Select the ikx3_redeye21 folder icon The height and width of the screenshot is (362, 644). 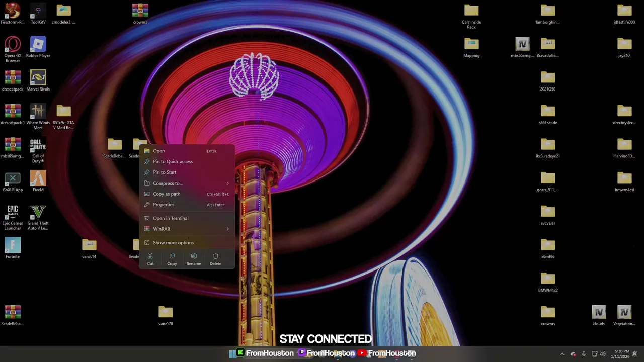click(548, 148)
